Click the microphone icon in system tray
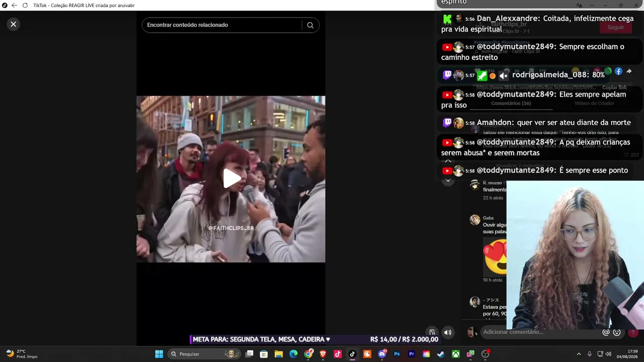Image resolution: width=644 pixels, height=362 pixels. point(590,354)
